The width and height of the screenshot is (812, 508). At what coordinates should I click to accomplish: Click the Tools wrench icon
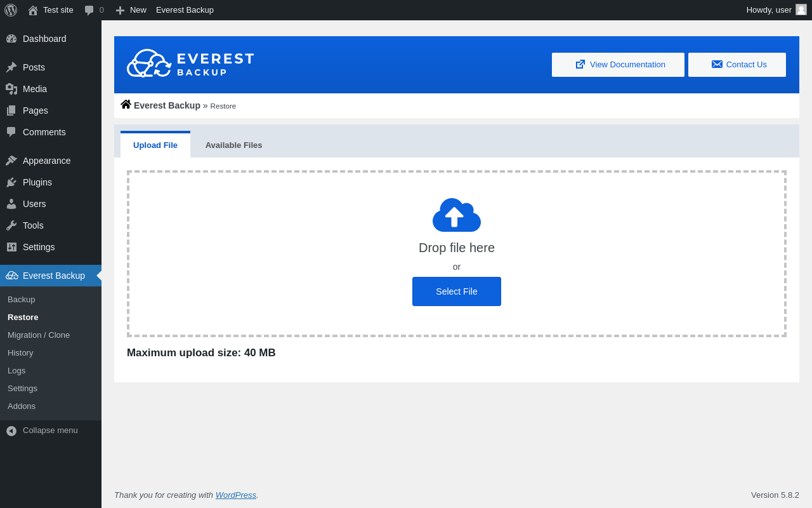click(x=11, y=225)
